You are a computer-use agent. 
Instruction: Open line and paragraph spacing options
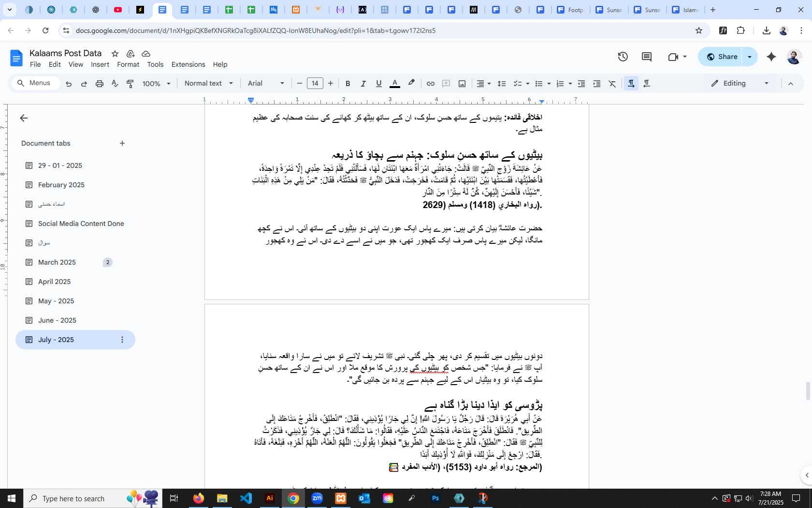point(502,84)
